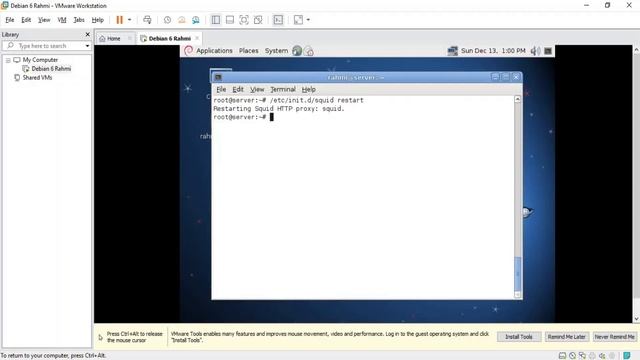
Task: Click the Debian swirl logo icon
Action: (x=188, y=51)
